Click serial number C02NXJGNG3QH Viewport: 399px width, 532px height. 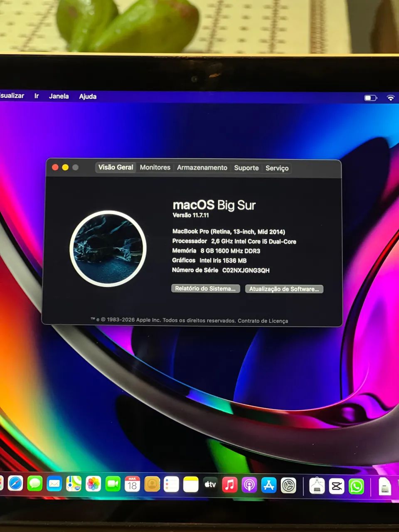pos(246,271)
